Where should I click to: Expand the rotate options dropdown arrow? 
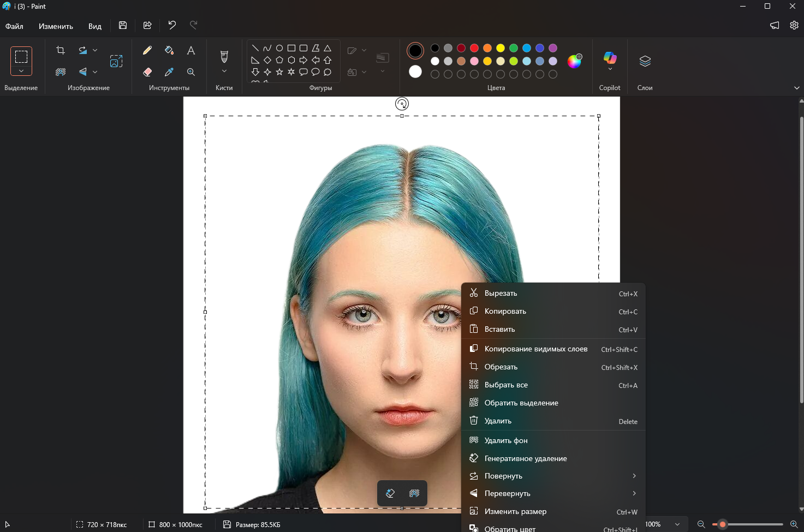point(95,50)
